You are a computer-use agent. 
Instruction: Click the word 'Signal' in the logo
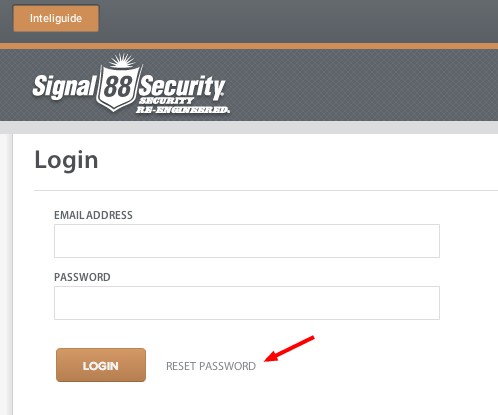coord(64,87)
